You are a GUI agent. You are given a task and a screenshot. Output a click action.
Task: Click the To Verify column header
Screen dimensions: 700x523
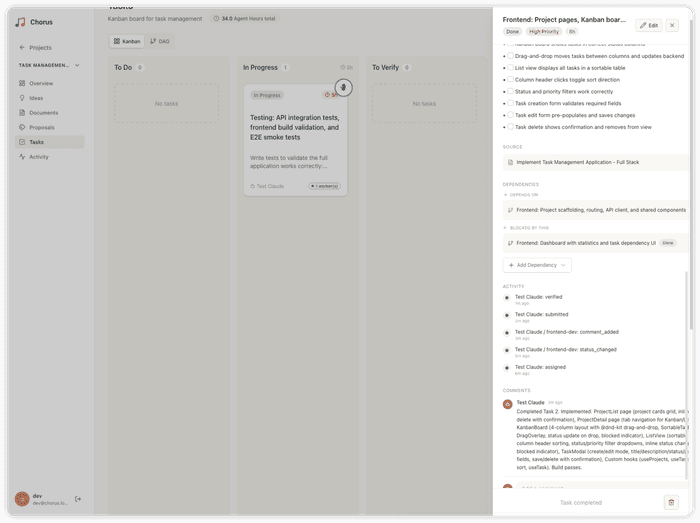pos(385,67)
